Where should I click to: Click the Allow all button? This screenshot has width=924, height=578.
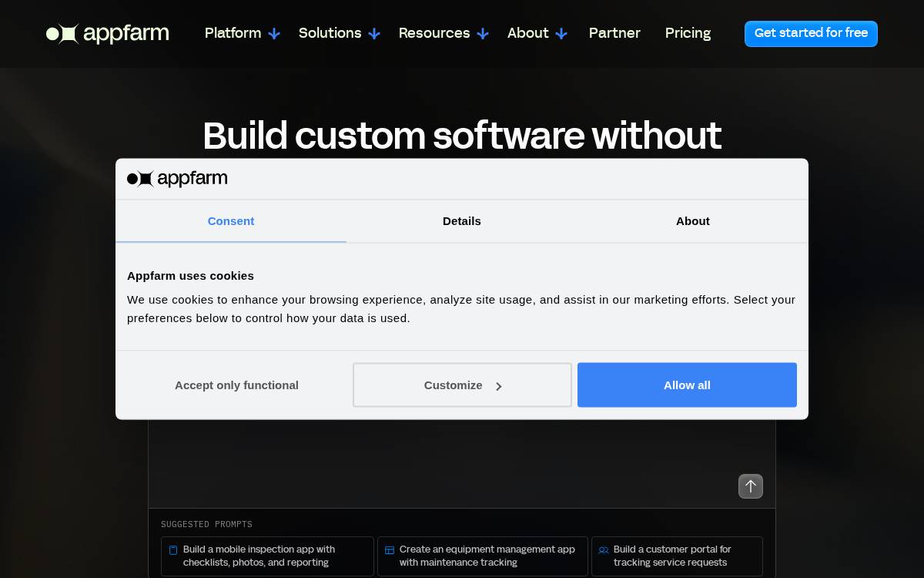pyautogui.click(x=687, y=385)
